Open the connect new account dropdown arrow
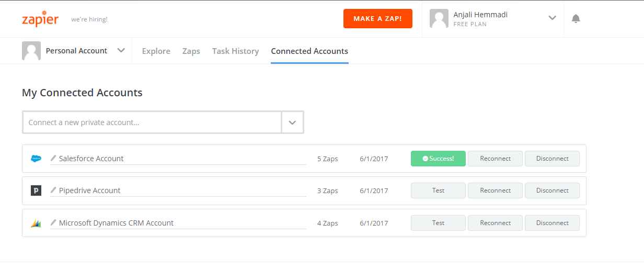This screenshot has width=644, height=280. 293,122
